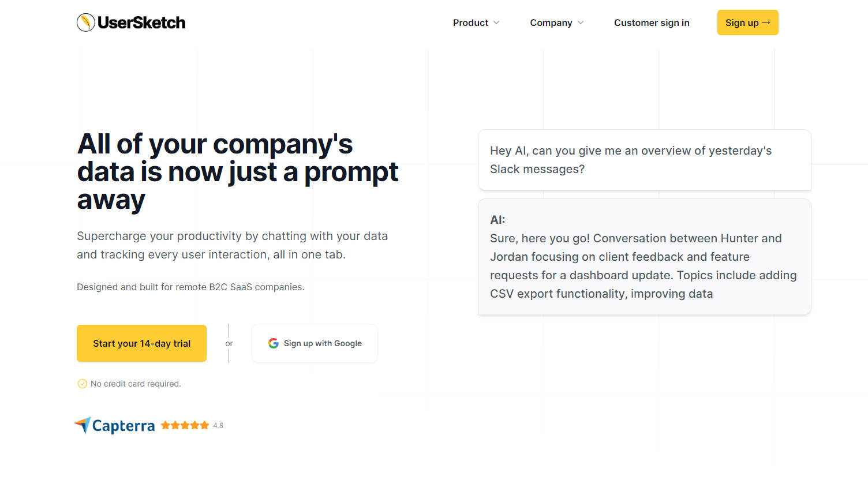Start your 14-day trial

(x=141, y=343)
